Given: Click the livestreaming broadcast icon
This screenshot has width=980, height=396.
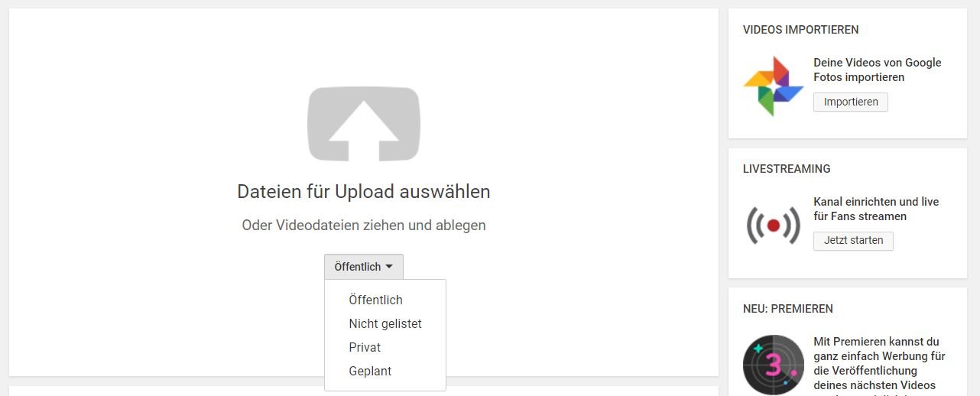Looking at the screenshot, I should pyautogui.click(x=773, y=226).
